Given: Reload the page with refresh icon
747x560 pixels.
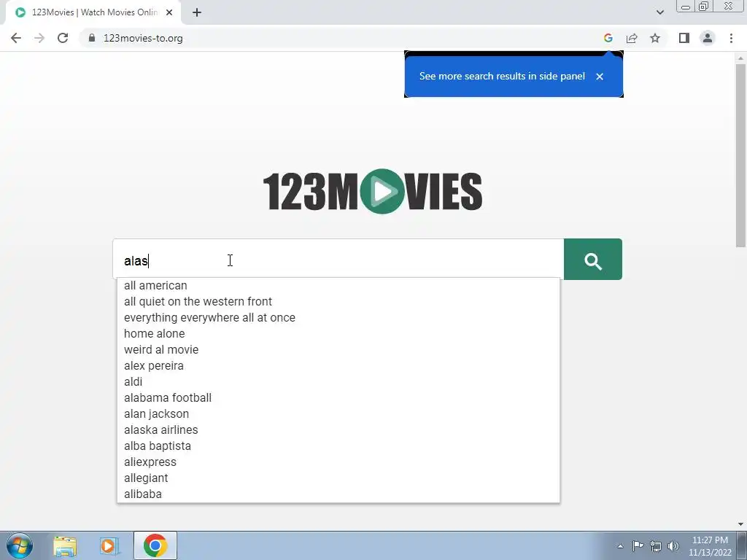Looking at the screenshot, I should coord(63,38).
